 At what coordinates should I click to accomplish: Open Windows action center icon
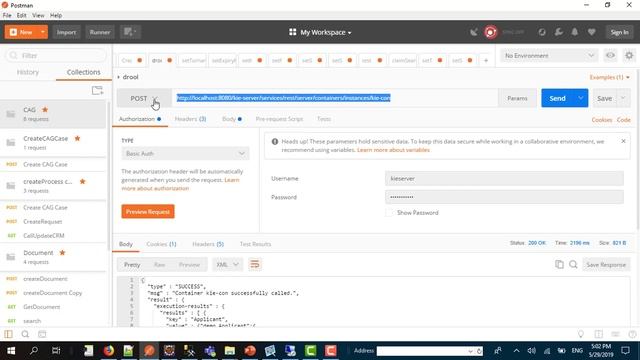pos(626,351)
